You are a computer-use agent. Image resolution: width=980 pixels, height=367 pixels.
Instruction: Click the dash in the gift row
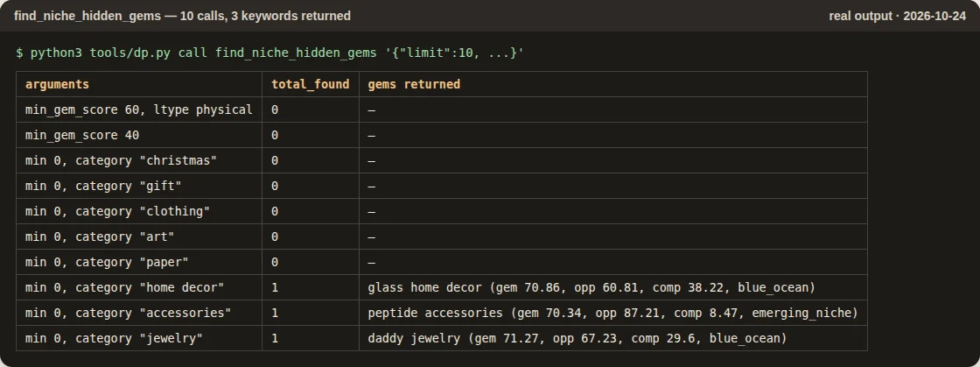coord(372,186)
